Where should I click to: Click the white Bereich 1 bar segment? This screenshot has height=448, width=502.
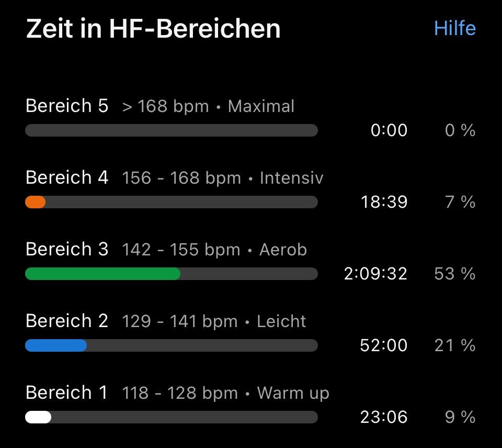click(x=38, y=417)
